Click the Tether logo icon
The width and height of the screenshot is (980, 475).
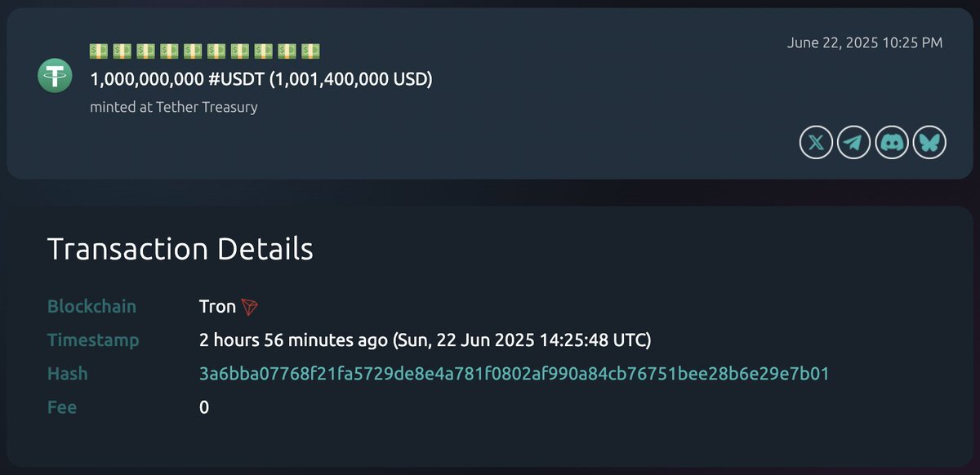[x=55, y=76]
